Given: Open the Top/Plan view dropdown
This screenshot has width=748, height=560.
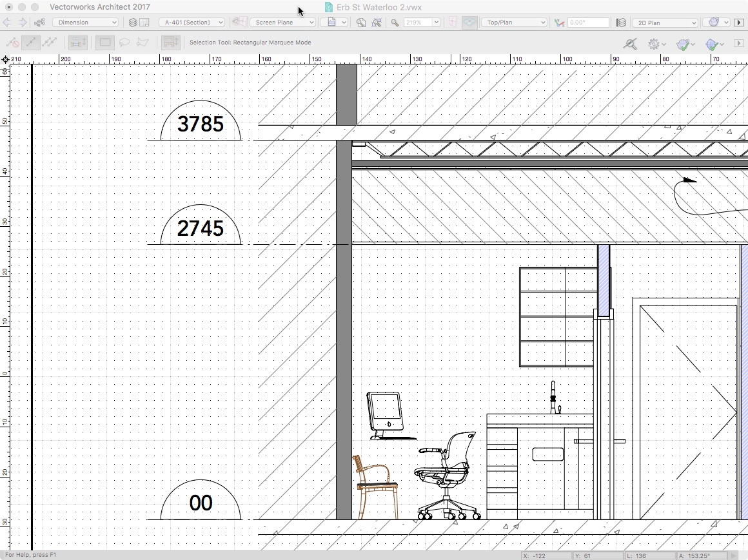Looking at the screenshot, I should [x=514, y=22].
